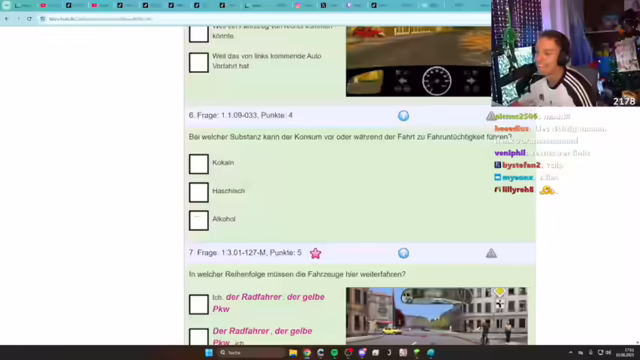
Task: Open Spotify from the taskbar
Action: pos(334,353)
